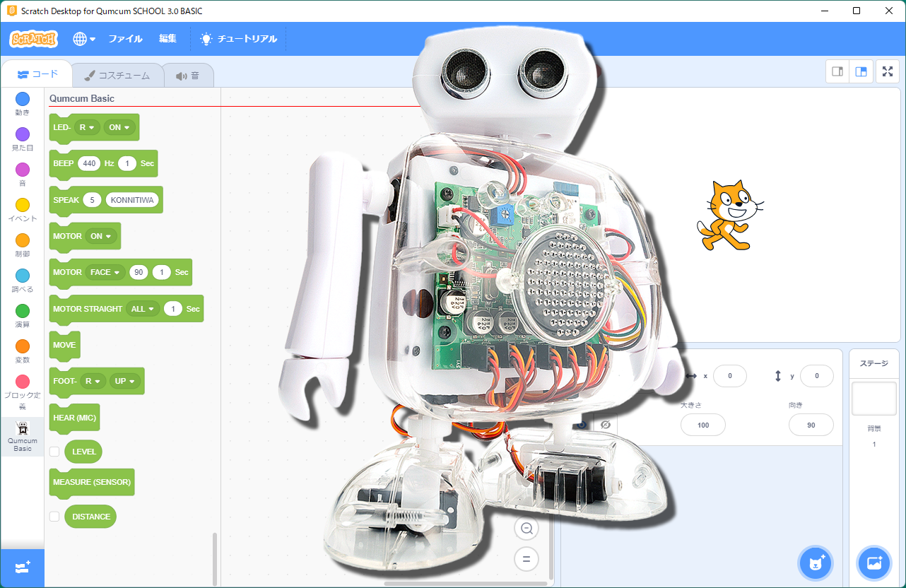
Task: Select the stage backdrop thumbnail
Action: 874,399
